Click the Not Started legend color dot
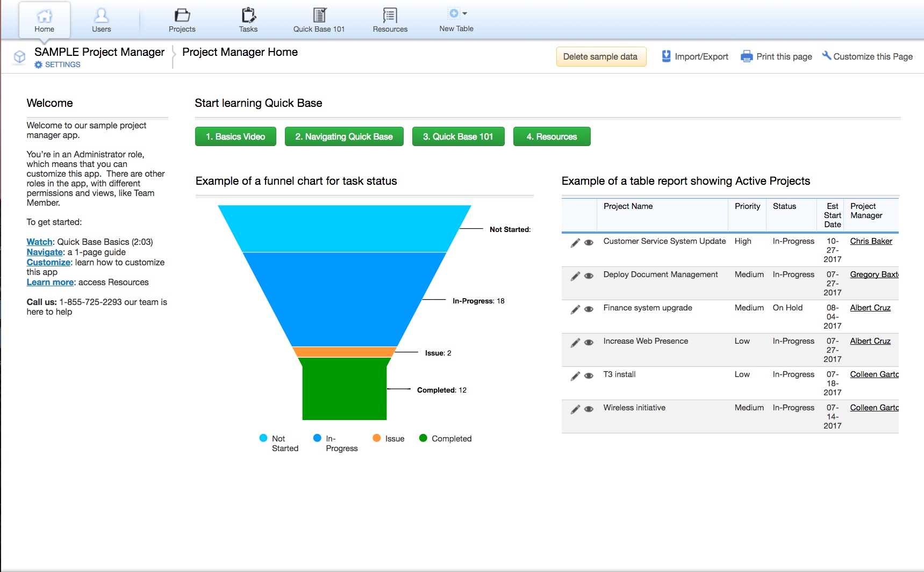Image resolution: width=924 pixels, height=572 pixels. [263, 438]
